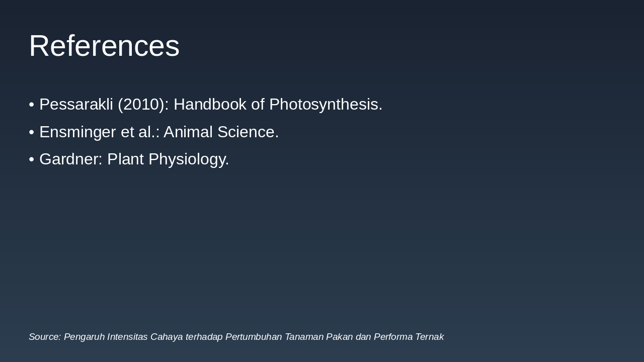644x362 pixels.
Task: Click the words Tanaman Pakan in footer
Action: (319, 337)
